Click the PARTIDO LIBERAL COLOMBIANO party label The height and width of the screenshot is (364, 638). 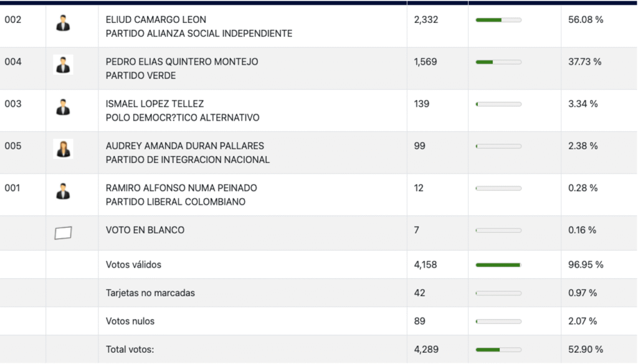click(x=176, y=202)
